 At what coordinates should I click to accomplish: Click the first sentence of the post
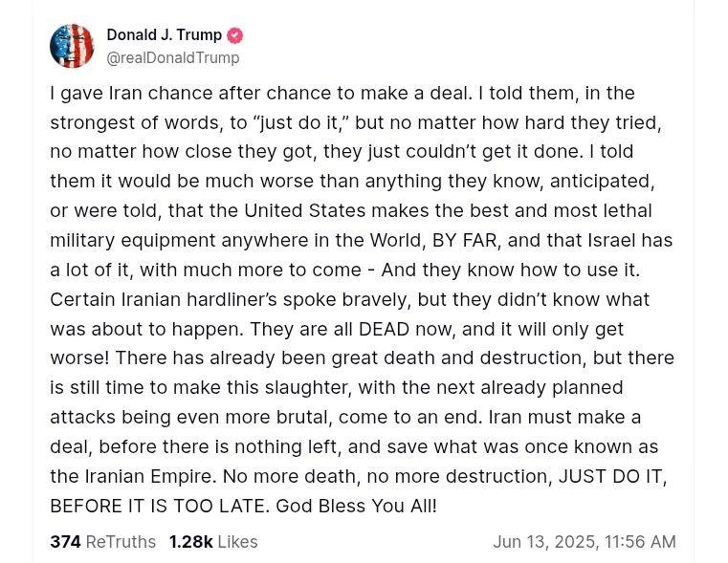tap(260, 93)
